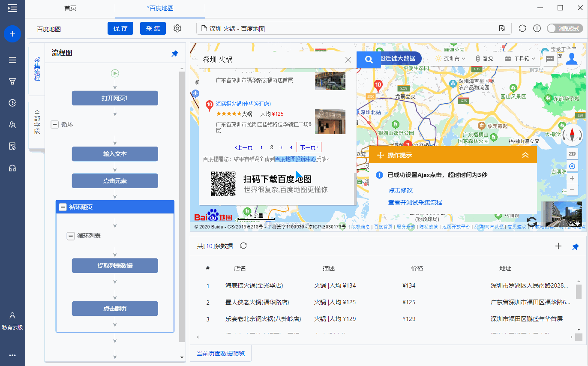The width and height of the screenshot is (588, 366).
Task: Open the scheduled clock icon in sidebar
Action: pos(12,103)
